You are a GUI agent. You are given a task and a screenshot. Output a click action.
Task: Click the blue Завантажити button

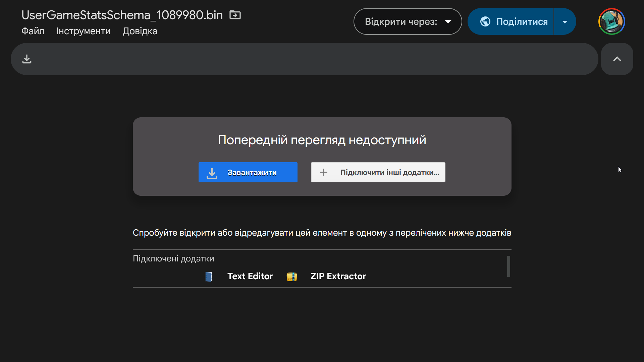click(248, 172)
